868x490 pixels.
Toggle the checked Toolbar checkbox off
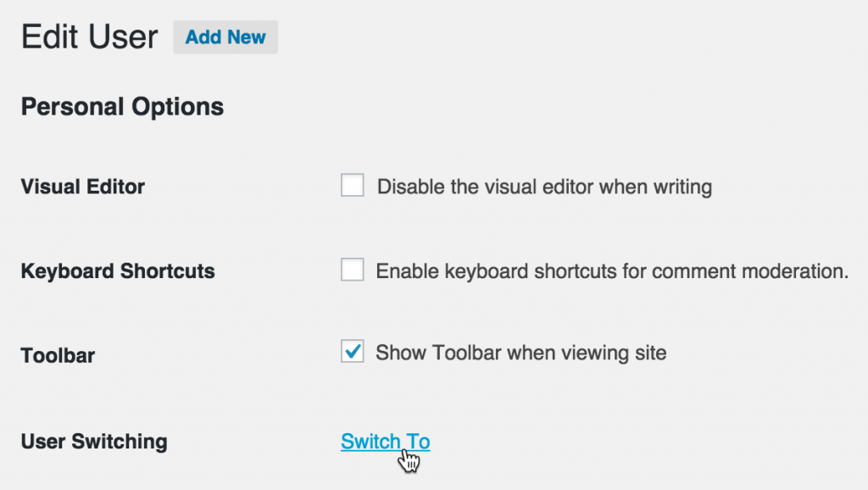(x=352, y=352)
